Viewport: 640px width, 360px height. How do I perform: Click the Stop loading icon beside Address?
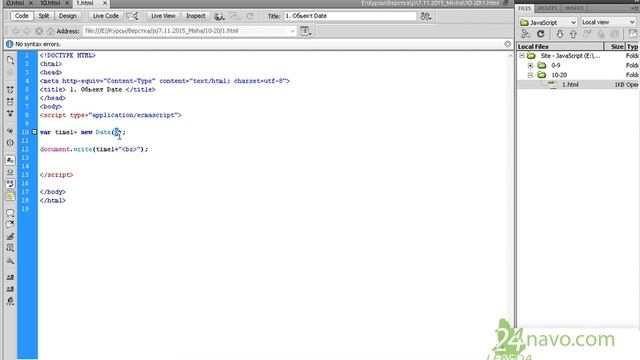pyautogui.click(x=39, y=31)
